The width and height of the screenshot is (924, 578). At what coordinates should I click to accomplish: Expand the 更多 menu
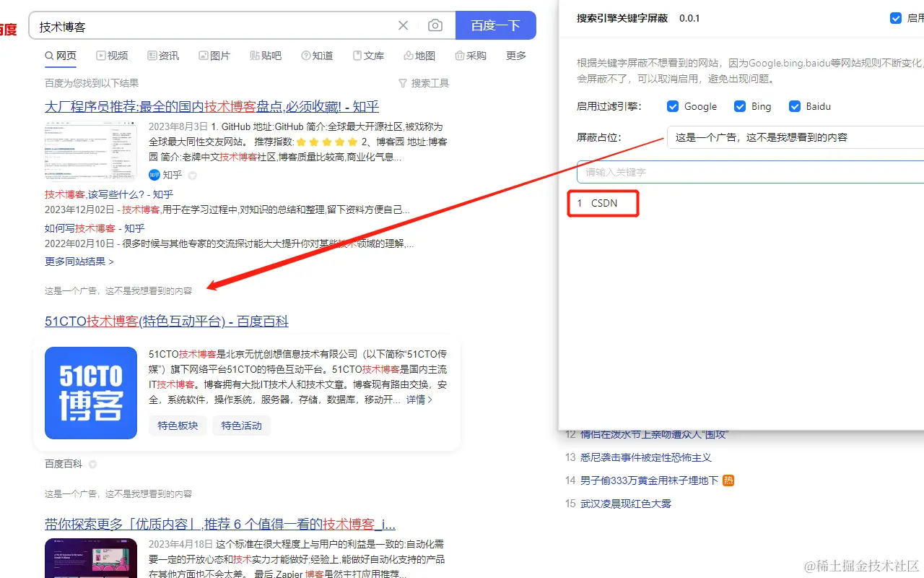point(516,56)
